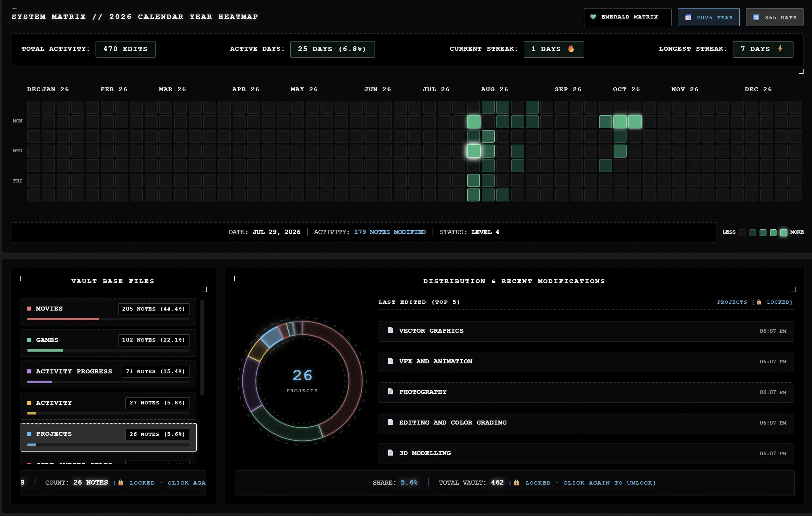Click the purple color square beside Activity Progress
This screenshot has width=812, height=516.
tap(29, 371)
